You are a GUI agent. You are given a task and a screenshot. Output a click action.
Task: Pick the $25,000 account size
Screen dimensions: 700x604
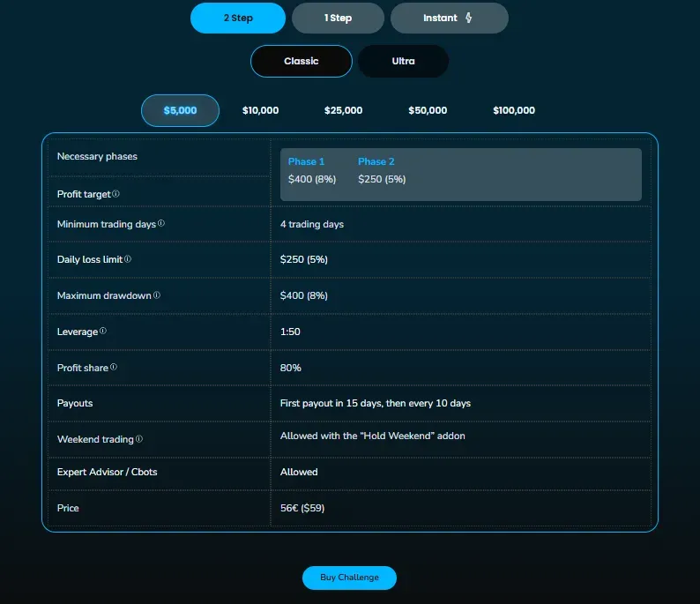coord(343,111)
